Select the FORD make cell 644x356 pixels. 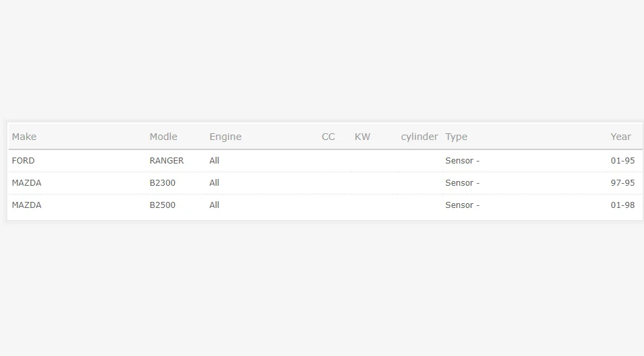coord(24,161)
